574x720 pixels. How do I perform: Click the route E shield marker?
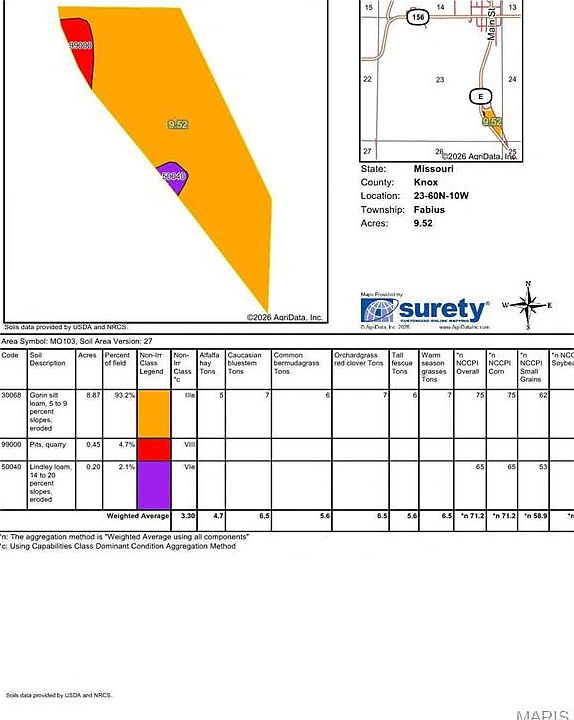point(481,96)
